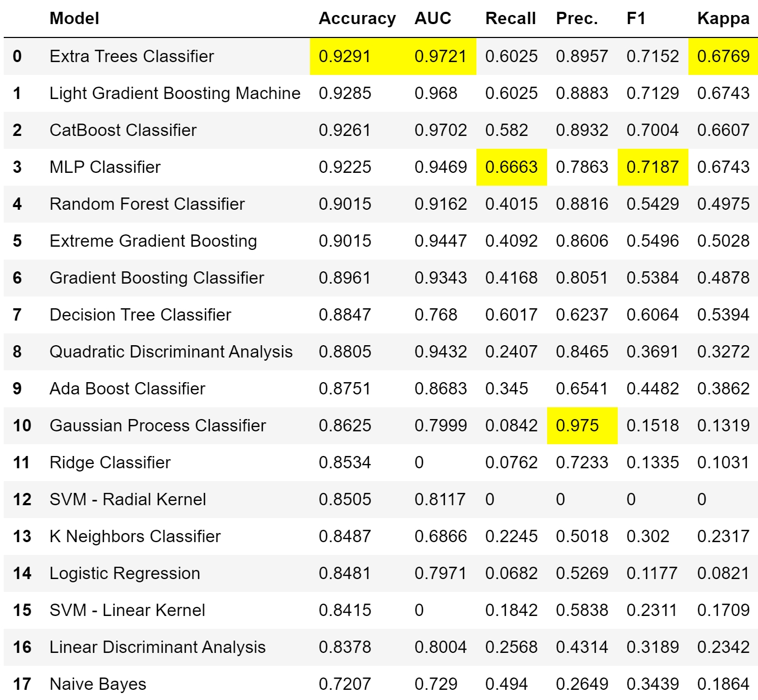Select highlighted recall cell 0.6663
The image size is (758, 700).
(511, 167)
